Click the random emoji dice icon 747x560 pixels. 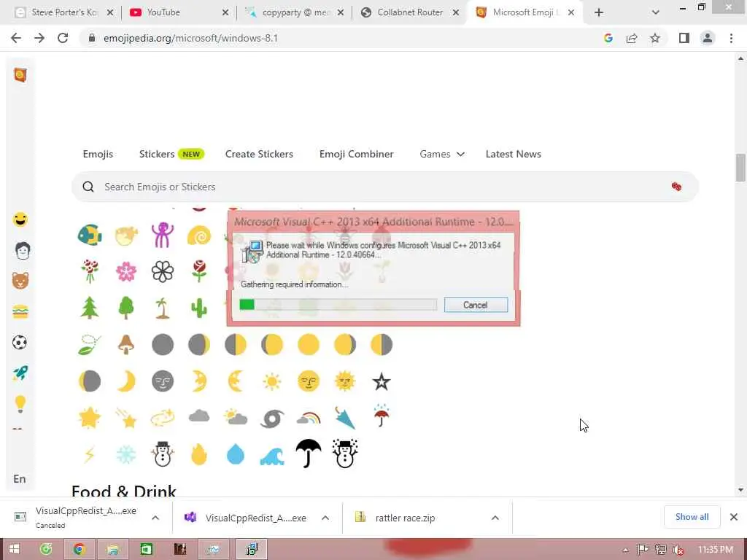point(676,187)
